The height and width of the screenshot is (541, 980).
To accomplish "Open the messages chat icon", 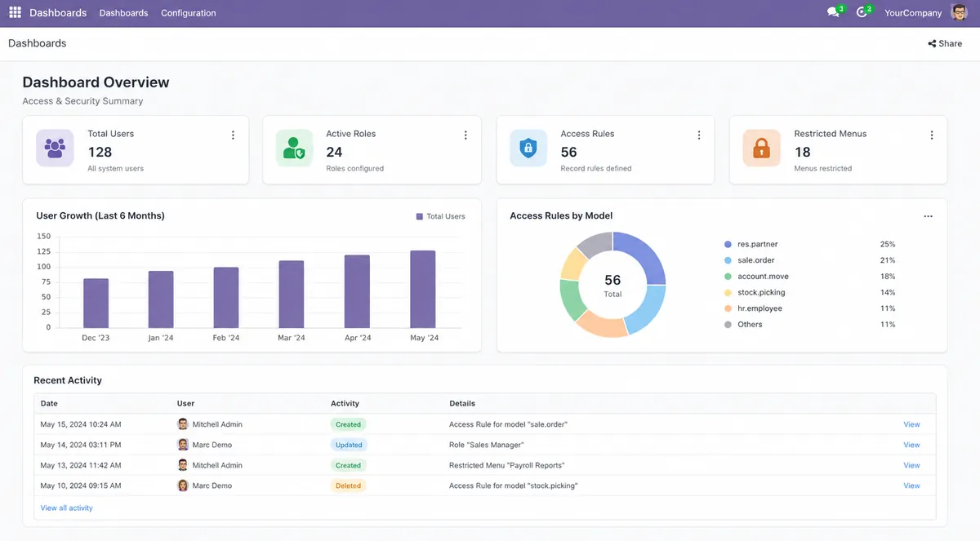I will point(833,13).
